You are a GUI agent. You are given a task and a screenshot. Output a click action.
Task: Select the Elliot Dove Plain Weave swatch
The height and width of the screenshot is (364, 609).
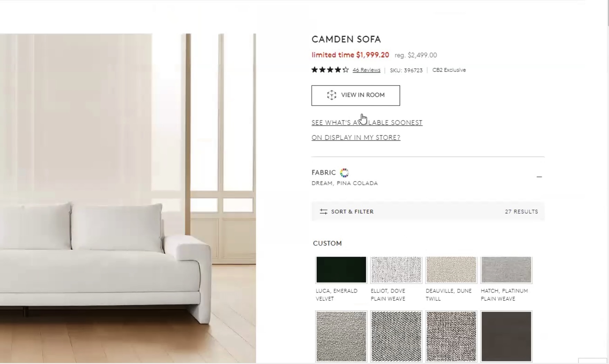pos(396,270)
